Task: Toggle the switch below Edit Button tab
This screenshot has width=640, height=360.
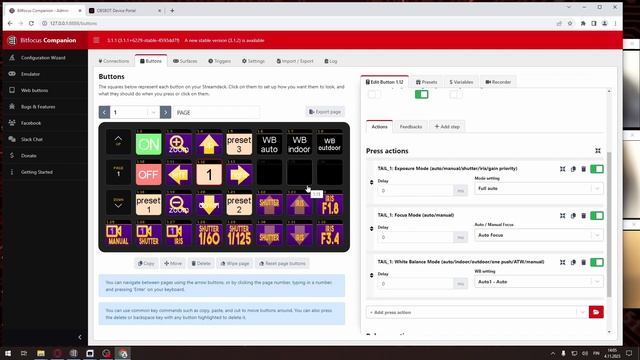Action: [x=374, y=94]
